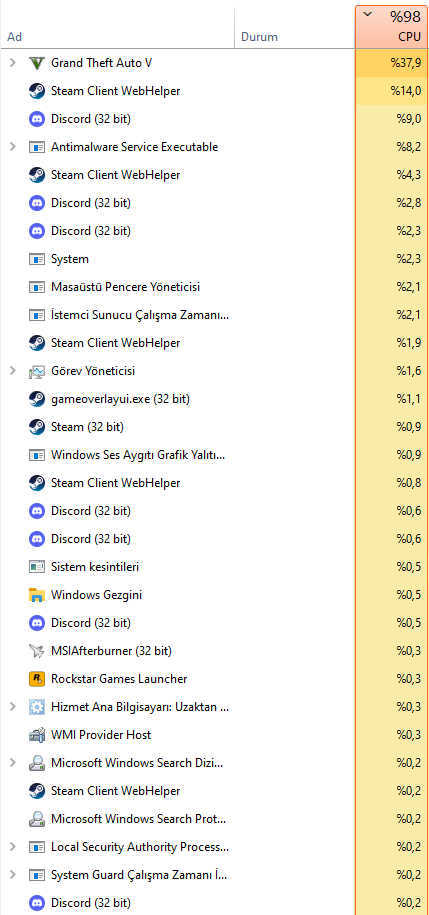Expand the System Guard Çalışma Zamanı group
The height and width of the screenshot is (915, 429).
tap(13, 875)
